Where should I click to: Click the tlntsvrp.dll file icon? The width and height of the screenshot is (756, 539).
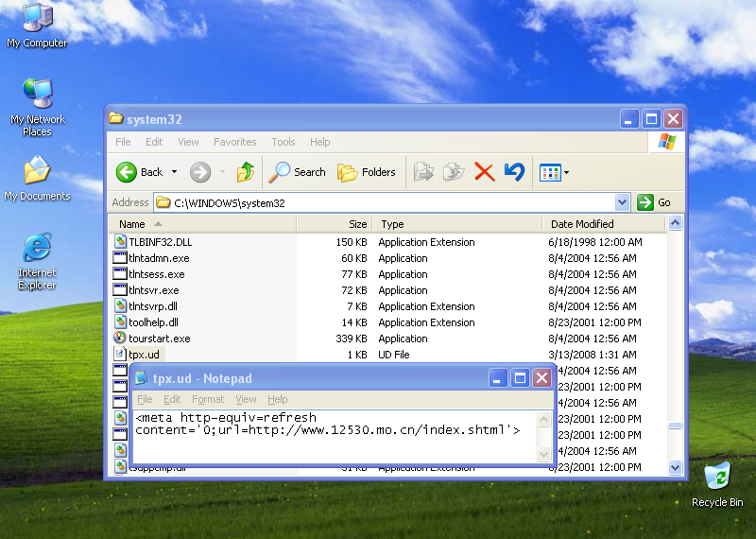(x=120, y=306)
